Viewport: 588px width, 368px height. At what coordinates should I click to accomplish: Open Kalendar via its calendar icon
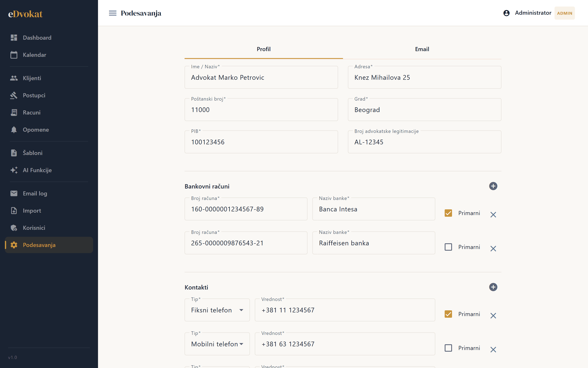click(14, 55)
